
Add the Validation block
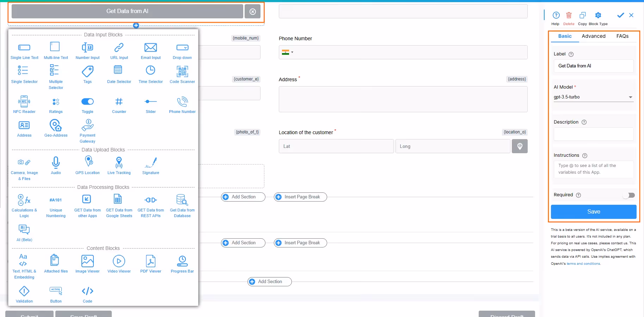(x=24, y=294)
